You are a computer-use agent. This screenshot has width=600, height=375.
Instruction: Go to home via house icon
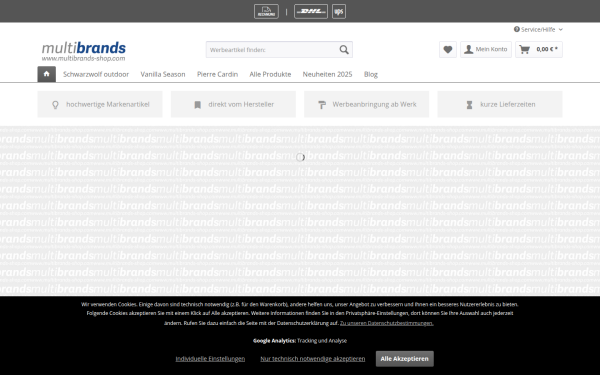coord(47,74)
